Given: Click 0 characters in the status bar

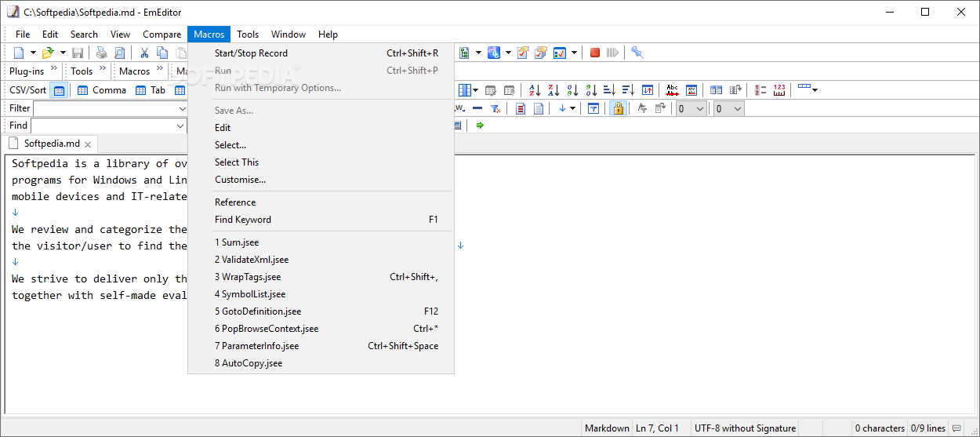Looking at the screenshot, I should point(880,428).
